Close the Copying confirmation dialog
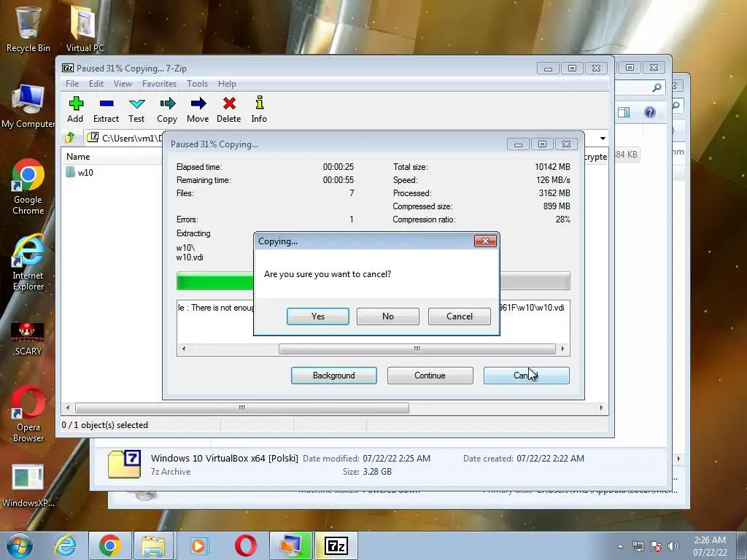Image resolution: width=747 pixels, height=560 pixels. click(485, 241)
